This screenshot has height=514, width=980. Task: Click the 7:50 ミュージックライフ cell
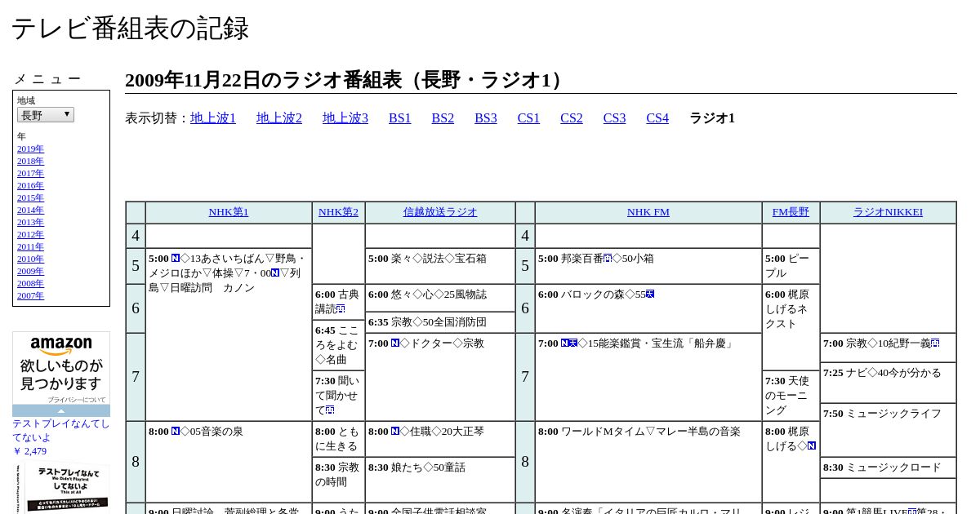(x=888, y=430)
